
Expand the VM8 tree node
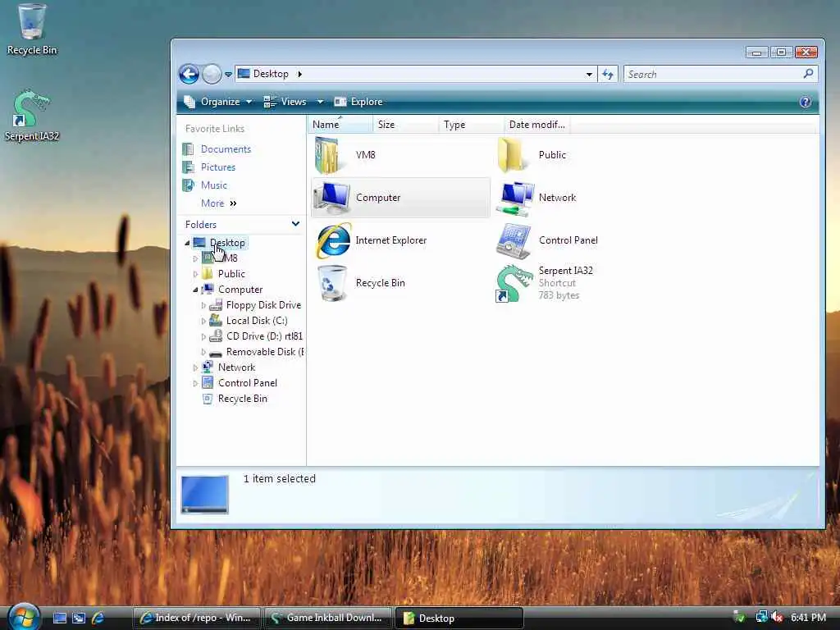(x=195, y=258)
